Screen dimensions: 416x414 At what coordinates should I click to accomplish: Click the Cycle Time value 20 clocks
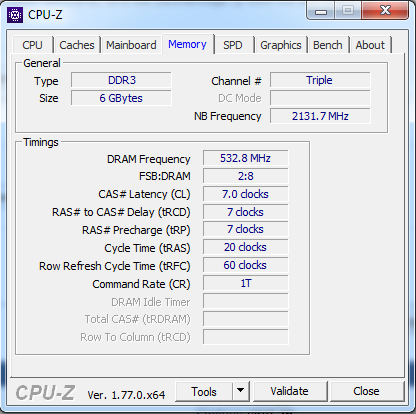coord(246,247)
